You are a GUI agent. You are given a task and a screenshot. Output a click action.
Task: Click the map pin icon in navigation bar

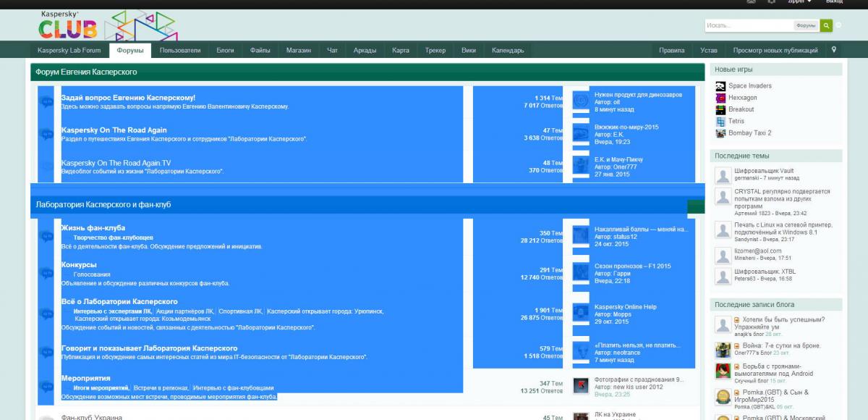coord(834,50)
